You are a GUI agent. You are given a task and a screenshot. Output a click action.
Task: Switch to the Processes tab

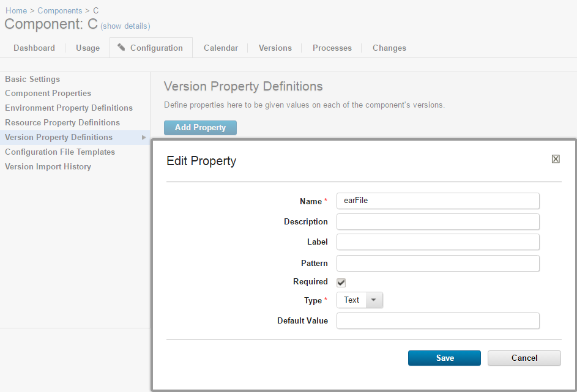(332, 48)
